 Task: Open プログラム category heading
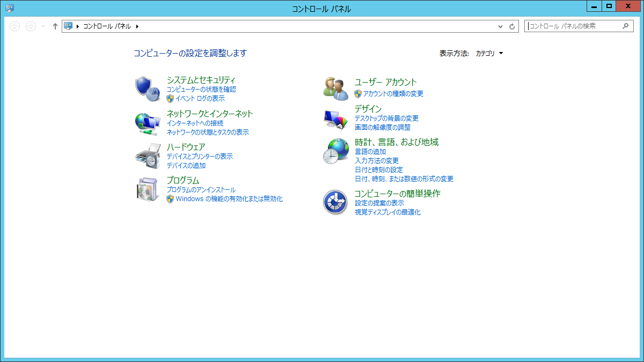tap(183, 180)
